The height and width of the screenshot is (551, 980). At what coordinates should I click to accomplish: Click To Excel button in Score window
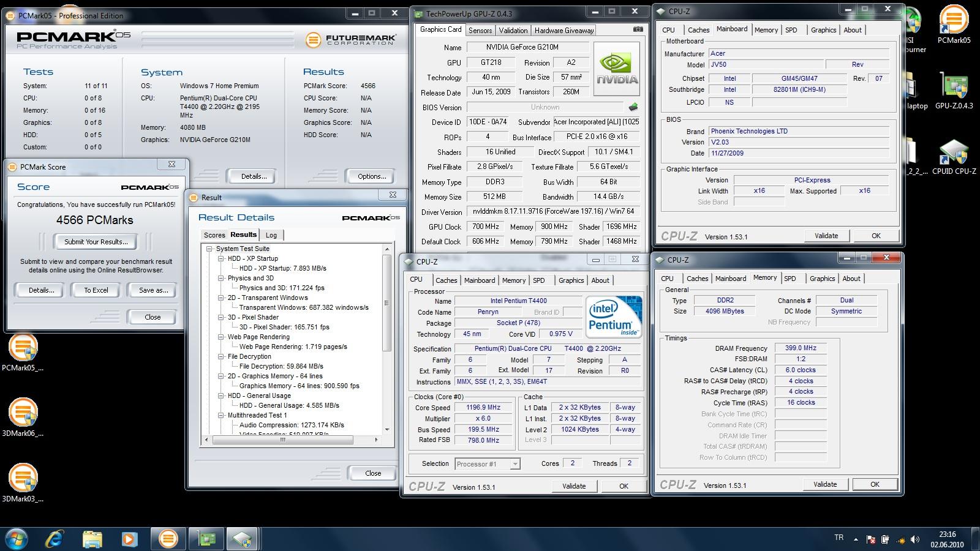(x=96, y=290)
